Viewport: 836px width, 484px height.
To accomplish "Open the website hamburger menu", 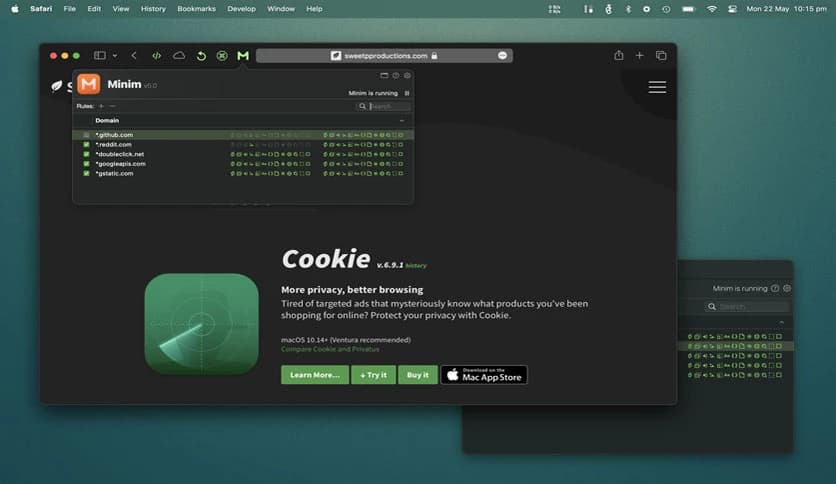I will coord(657,87).
